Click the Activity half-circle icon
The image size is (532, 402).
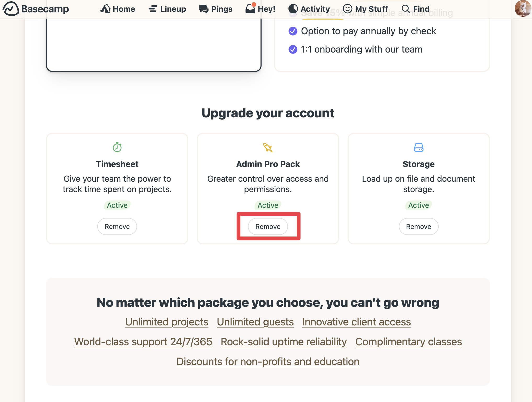click(x=293, y=9)
